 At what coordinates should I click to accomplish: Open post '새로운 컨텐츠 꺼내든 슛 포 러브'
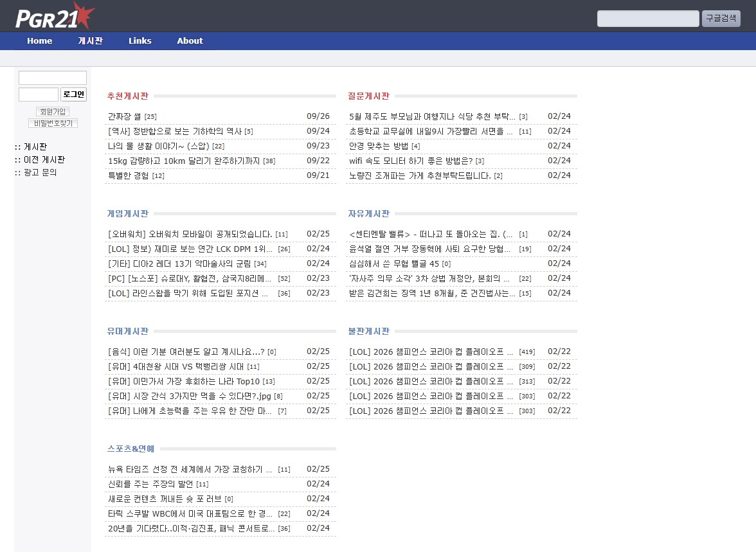pos(165,499)
